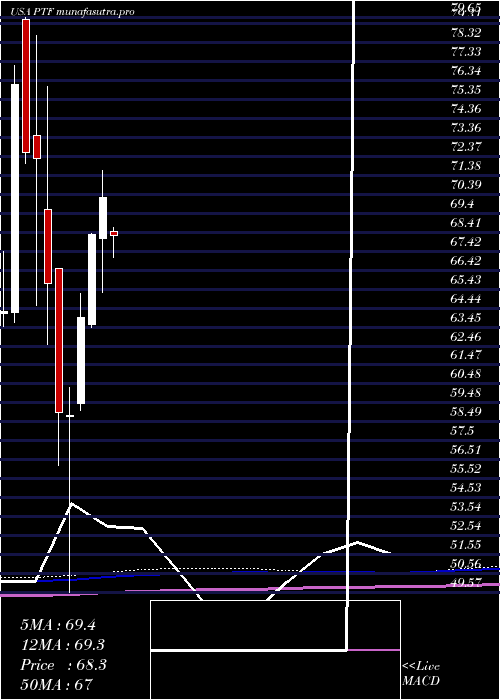Click the 75.35 price axis label

[x=466, y=89]
